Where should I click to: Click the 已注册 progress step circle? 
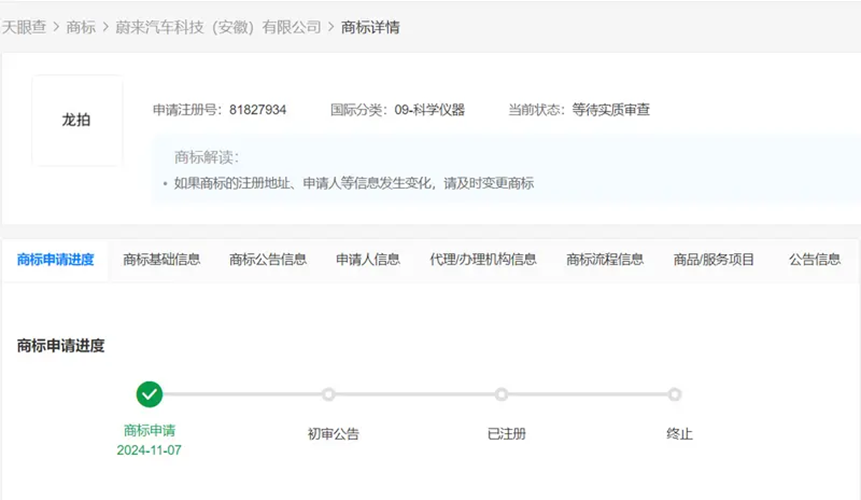point(501,394)
